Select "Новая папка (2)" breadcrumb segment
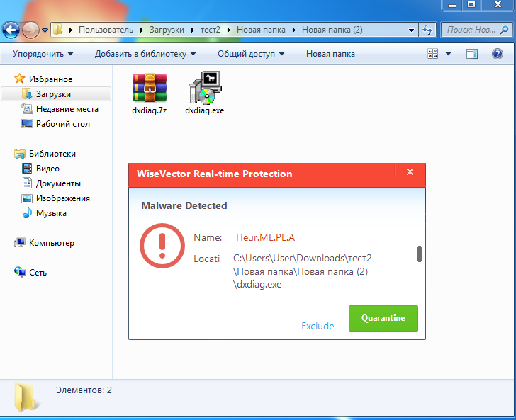 click(332, 30)
